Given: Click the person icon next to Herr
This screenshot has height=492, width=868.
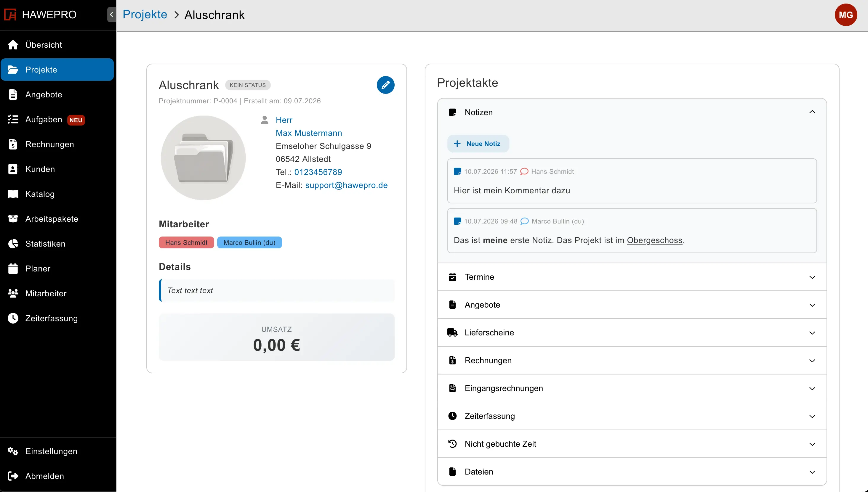Looking at the screenshot, I should click(x=265, y=120).
